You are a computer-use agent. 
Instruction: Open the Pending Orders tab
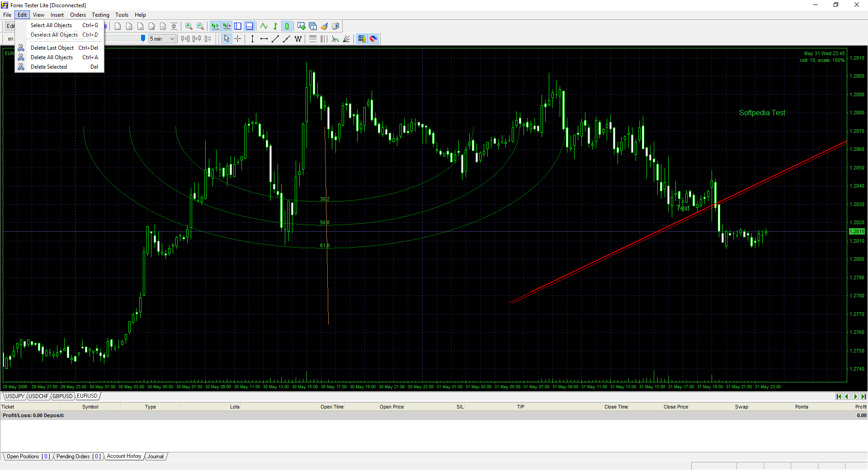click(79, 456)
